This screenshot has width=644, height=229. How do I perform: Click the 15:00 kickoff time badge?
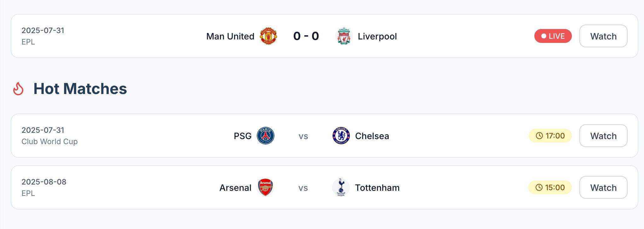click(x=550, y=187)
